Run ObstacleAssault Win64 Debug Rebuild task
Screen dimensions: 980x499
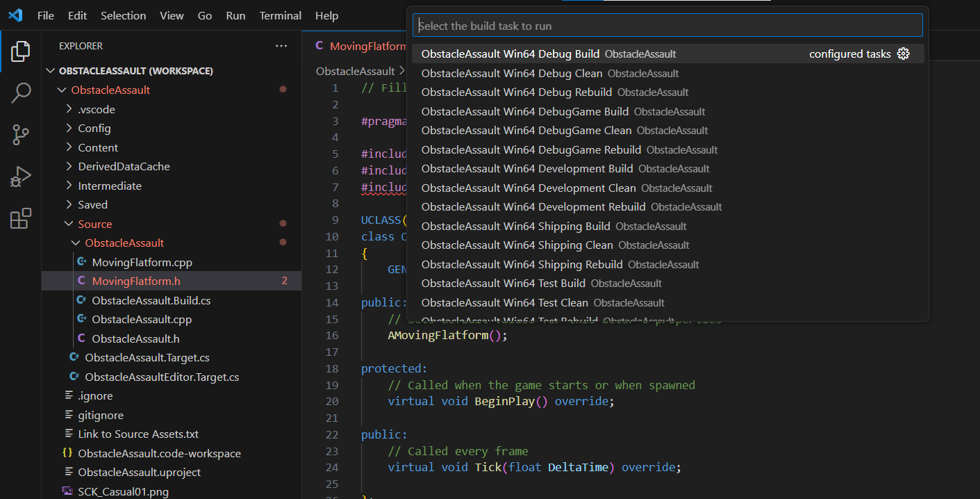pyautogui.click(x=667, y=92)
